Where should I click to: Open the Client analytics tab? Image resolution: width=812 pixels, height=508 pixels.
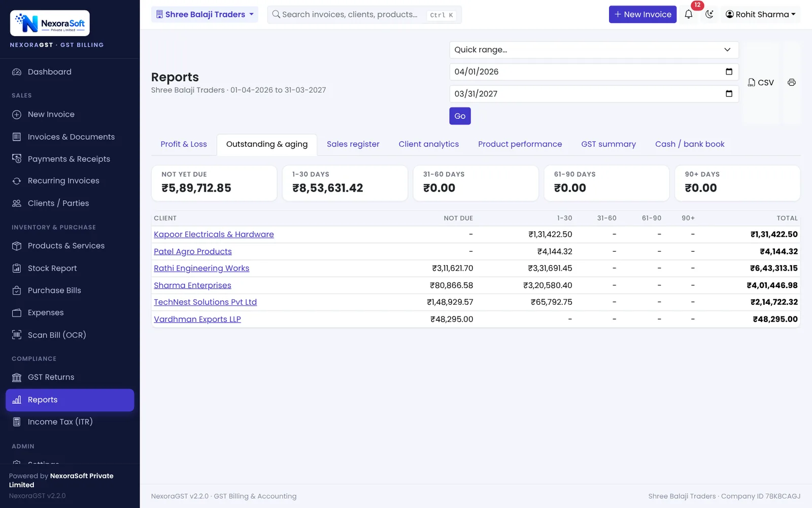click(429, 144)
